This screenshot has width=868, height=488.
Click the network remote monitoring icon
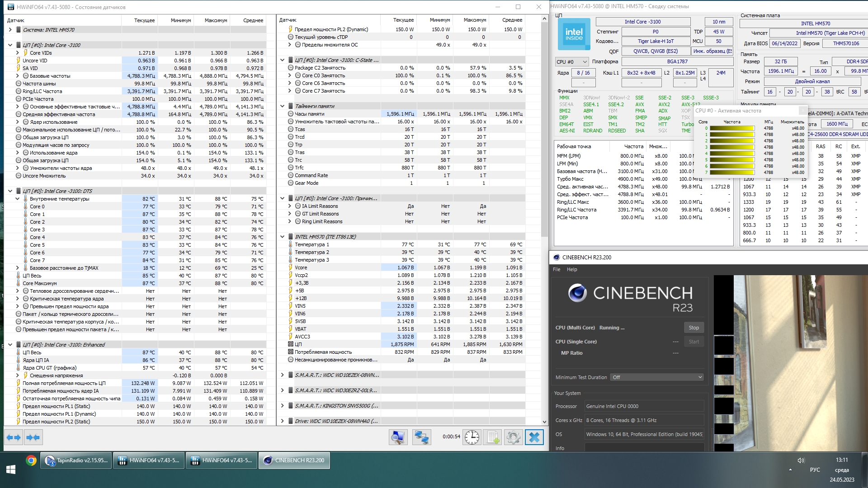[x=421, y=437]
